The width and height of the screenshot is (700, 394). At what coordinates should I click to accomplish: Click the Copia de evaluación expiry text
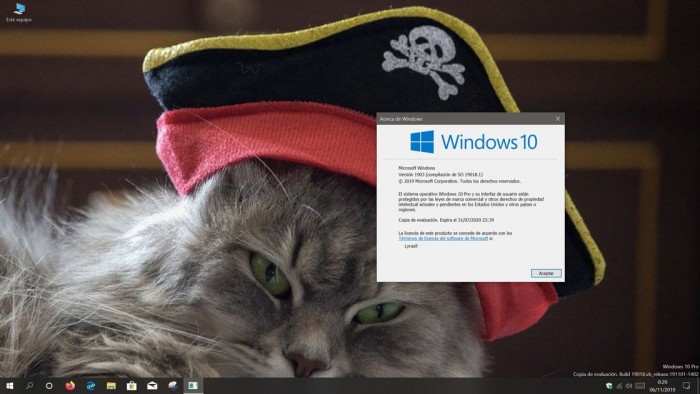[x=446, y=220]
